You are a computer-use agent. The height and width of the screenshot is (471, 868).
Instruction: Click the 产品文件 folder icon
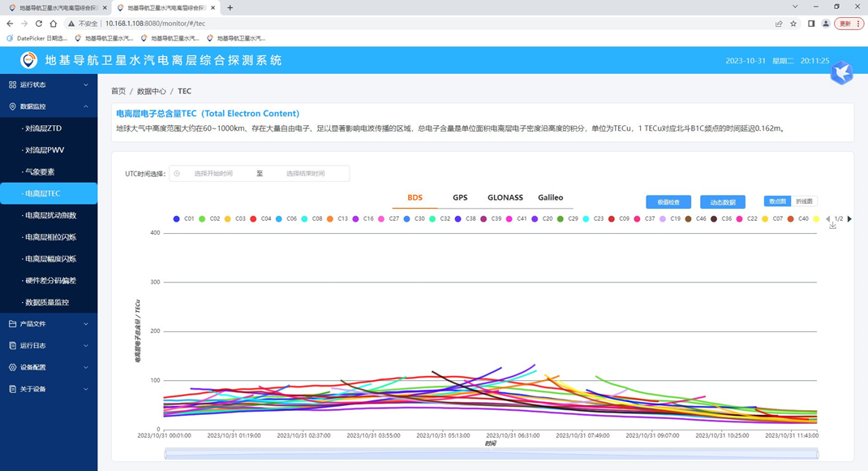click(13, 323)
